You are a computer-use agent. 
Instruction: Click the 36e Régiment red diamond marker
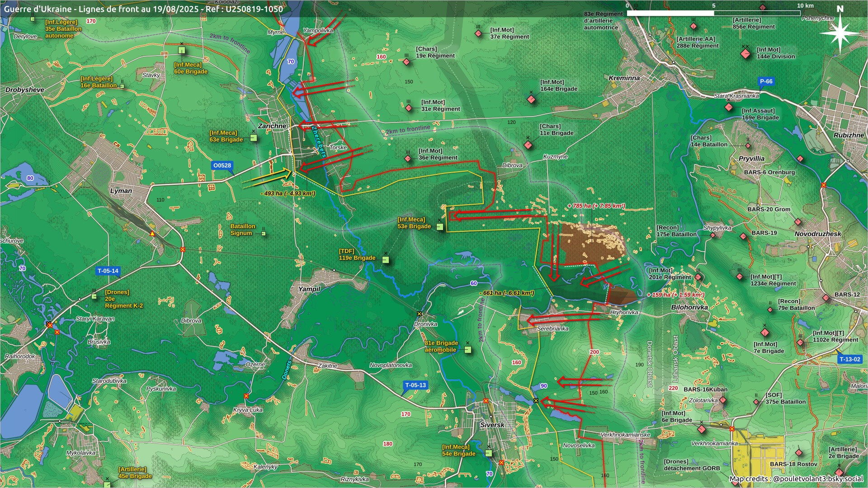[408, 159]
